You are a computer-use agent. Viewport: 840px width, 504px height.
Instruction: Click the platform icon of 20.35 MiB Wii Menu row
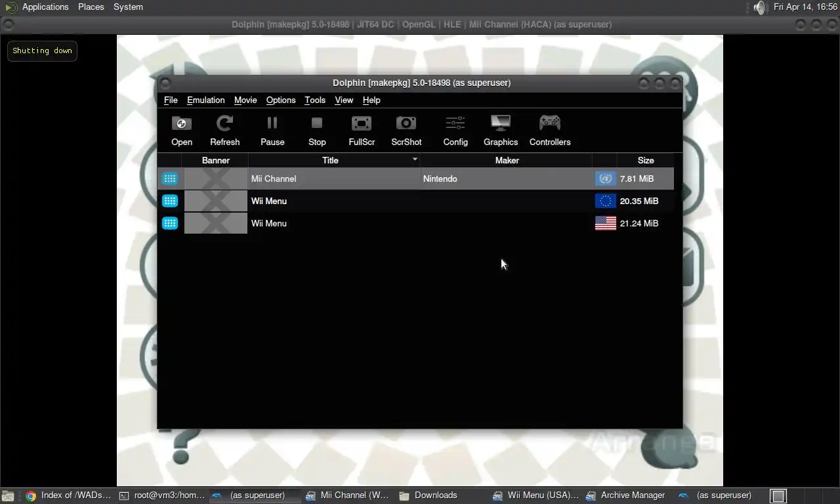[x=170, y=201]
